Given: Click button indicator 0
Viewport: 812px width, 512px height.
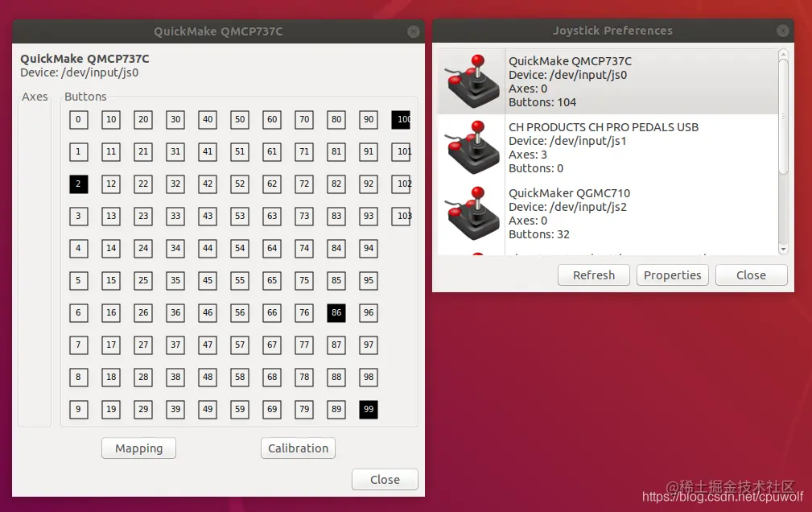Looking at the screenshot, I should tap(79, 120).
